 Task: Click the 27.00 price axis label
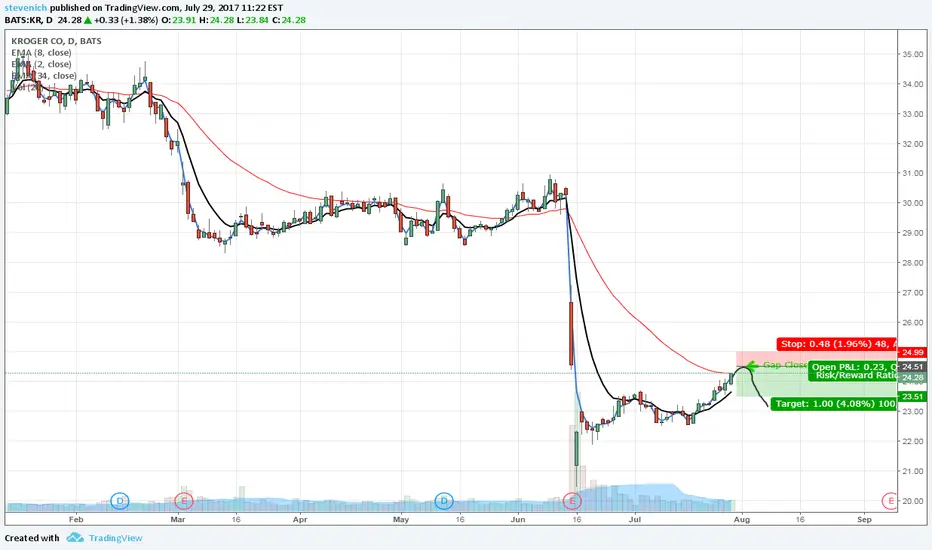point(912,293)
